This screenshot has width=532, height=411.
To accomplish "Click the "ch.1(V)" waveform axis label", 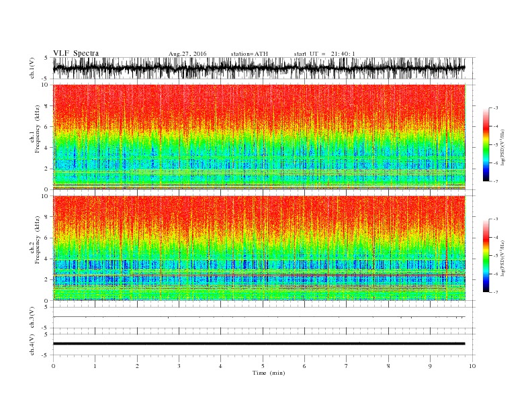I will [x=32, y=69].
